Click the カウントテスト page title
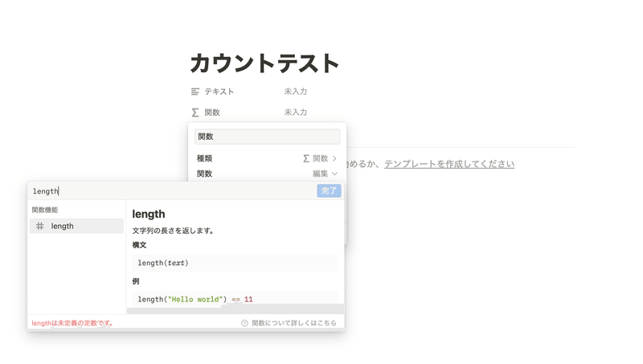643x364 pixels. (264, 63)
